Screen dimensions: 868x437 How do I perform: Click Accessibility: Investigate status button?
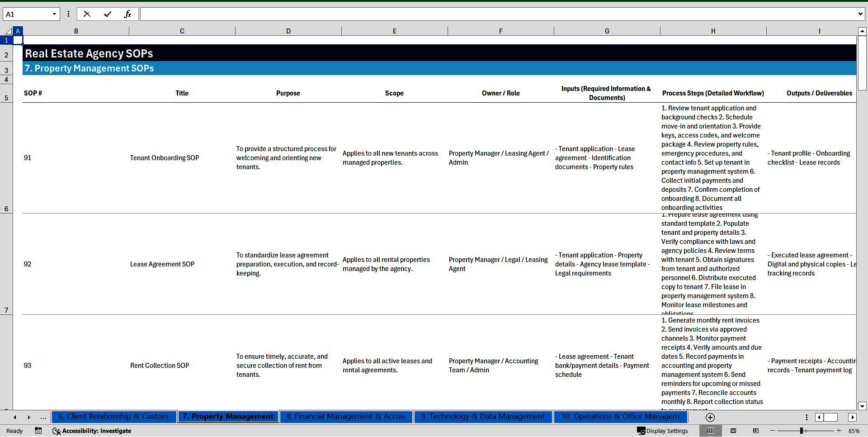click(92, 431)
